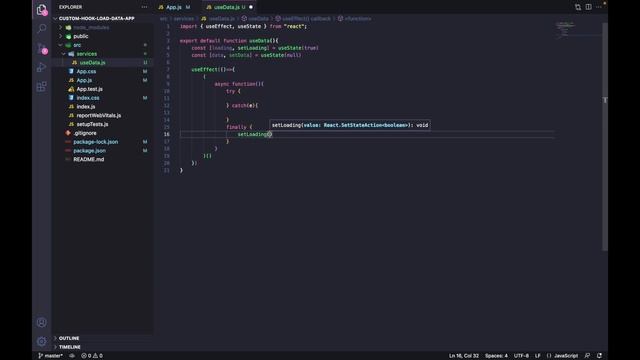The height and width of the screenshot is (360, 640).
Task: Open the Run and Debug view
Action: point(42,67)
